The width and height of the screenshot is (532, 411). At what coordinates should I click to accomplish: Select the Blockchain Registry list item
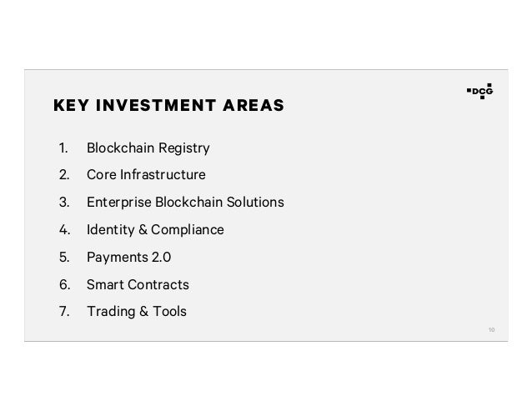coord(148,149)
